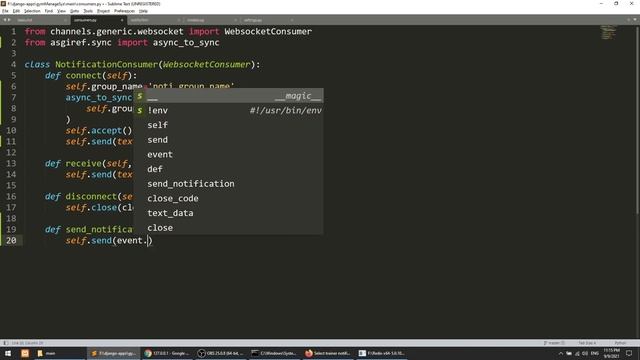Click the snippet icon beside __magic__

[x=140, y=96]
